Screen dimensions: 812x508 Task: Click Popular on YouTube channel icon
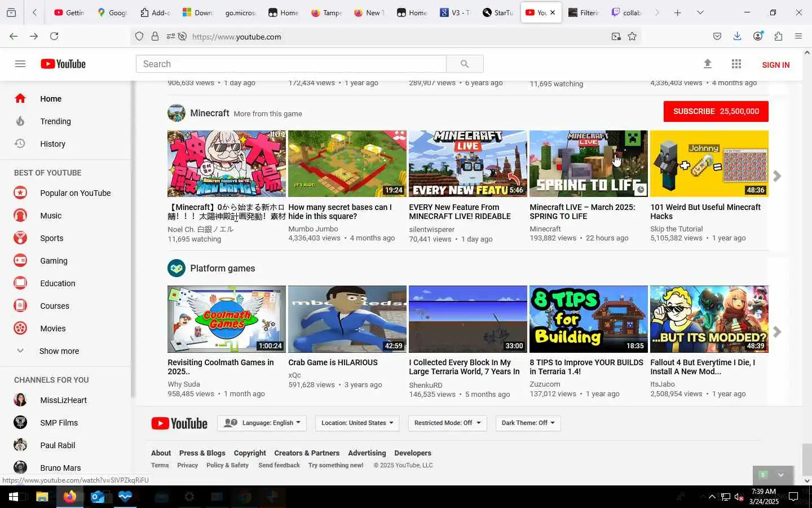point(20,193)
